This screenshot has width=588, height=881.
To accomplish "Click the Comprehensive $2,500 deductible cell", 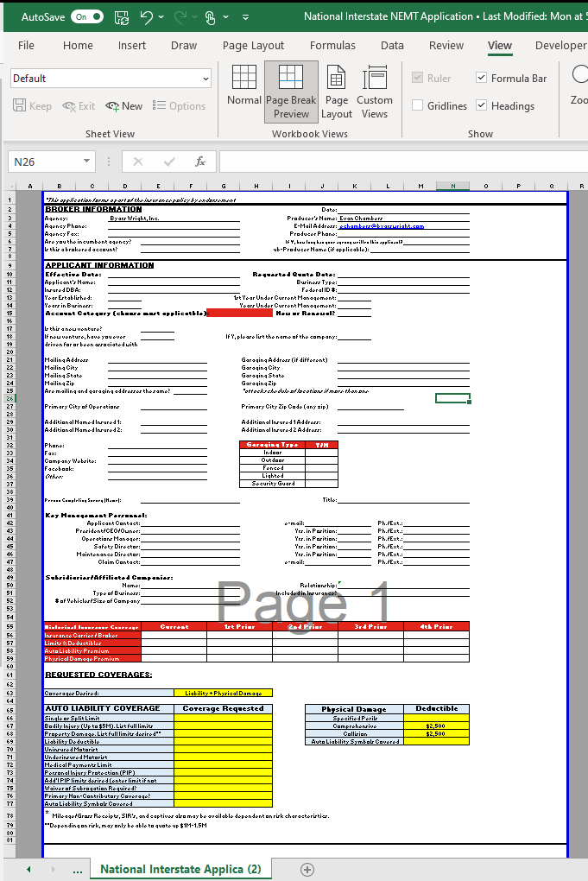I will (x=436, y=726).
